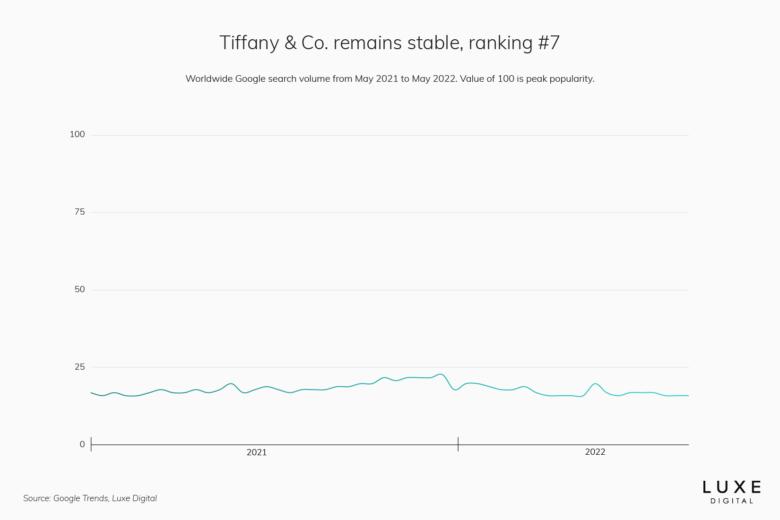Click the Luxe Digital logo
780x520 pixels.
(x=731, y=491)
